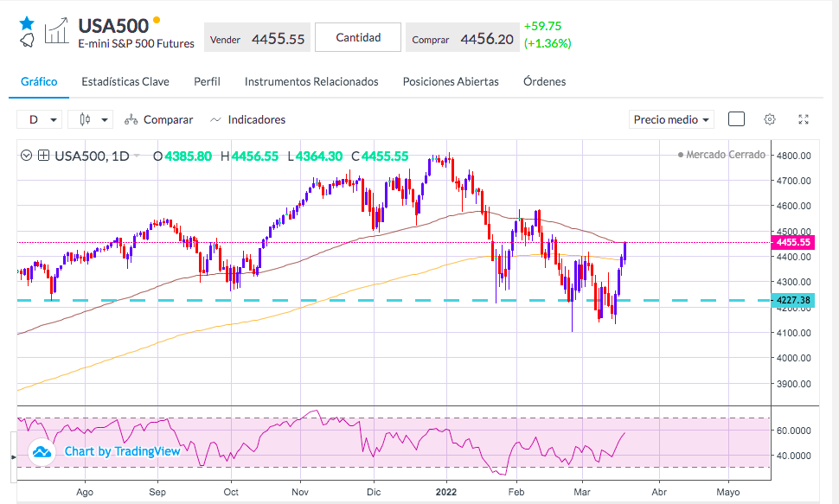
Task: Click the 4800.00 price scale label
Action: (793, 156)
